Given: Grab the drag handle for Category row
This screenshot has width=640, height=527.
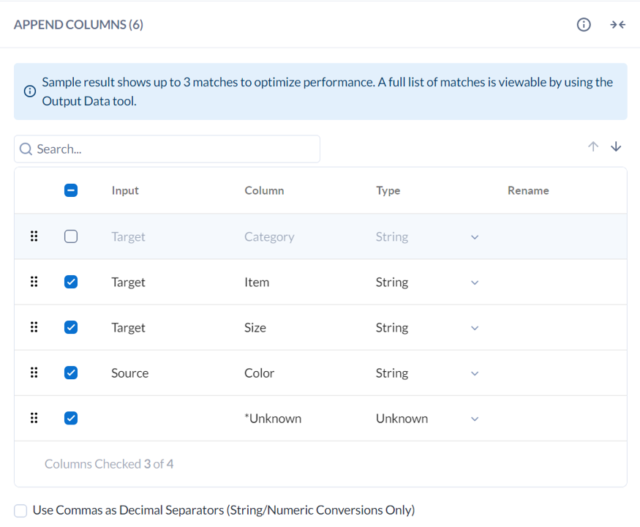Looking at the screenshot, I should click(x=34, y=236).
